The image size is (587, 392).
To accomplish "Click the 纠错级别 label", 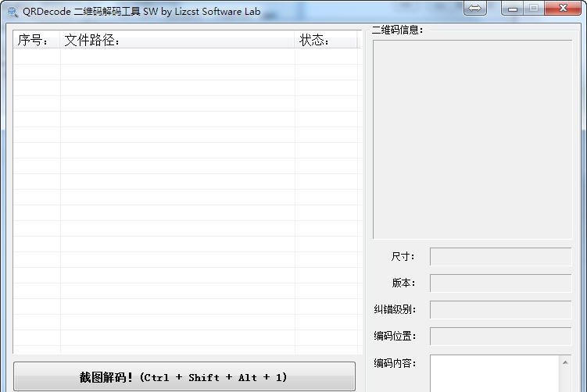I will [x=395, y=310].
